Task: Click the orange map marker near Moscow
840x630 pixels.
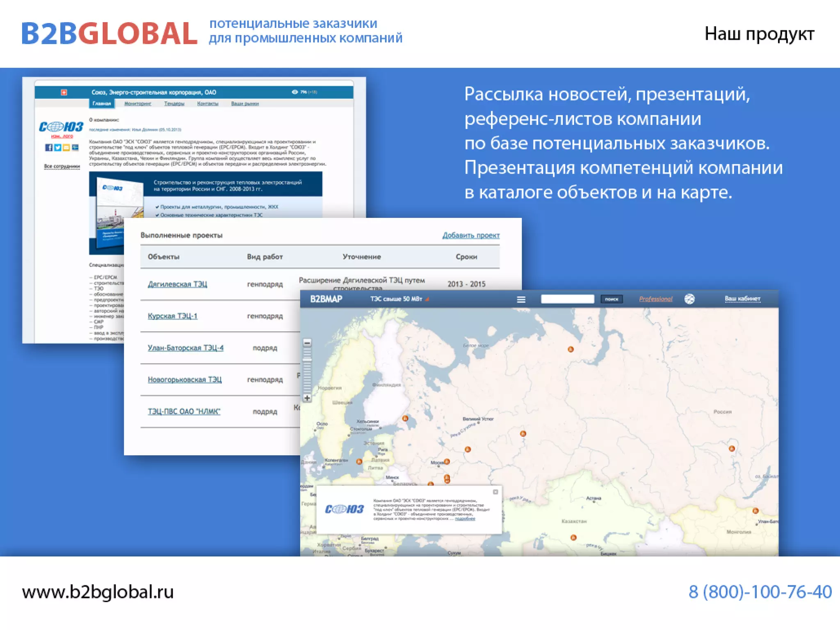Action: (447, 462)
